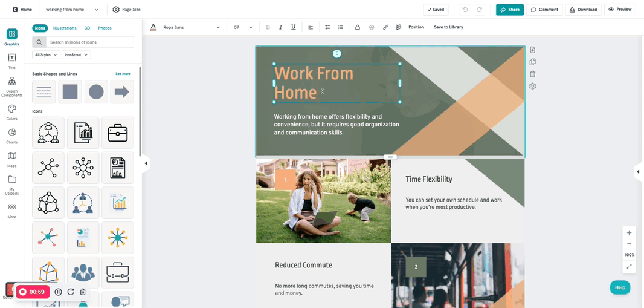This screenshot has width=644, height=308.
Task: Click the Page Size gear option
Action: (126, 10)
